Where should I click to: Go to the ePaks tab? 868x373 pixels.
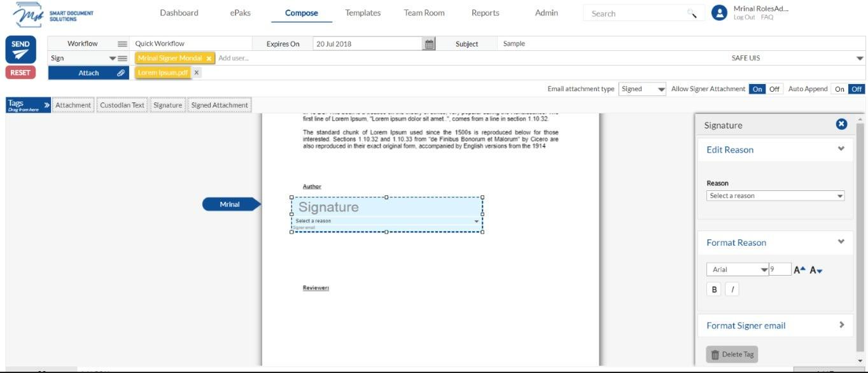[240, 13]
